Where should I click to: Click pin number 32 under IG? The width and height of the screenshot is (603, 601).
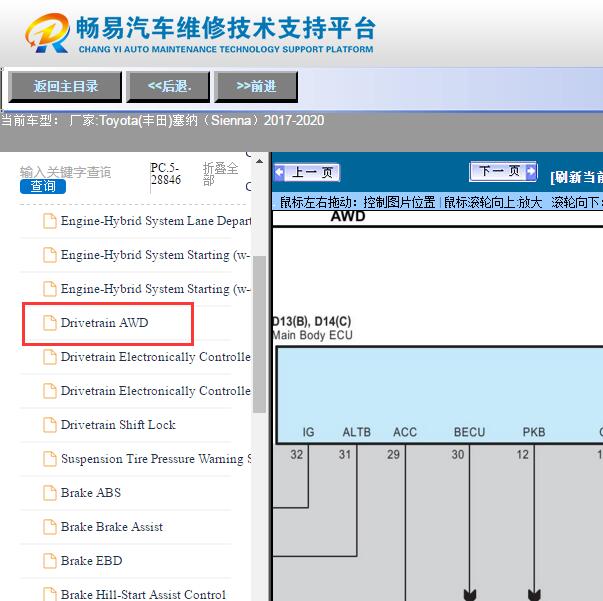297,454
